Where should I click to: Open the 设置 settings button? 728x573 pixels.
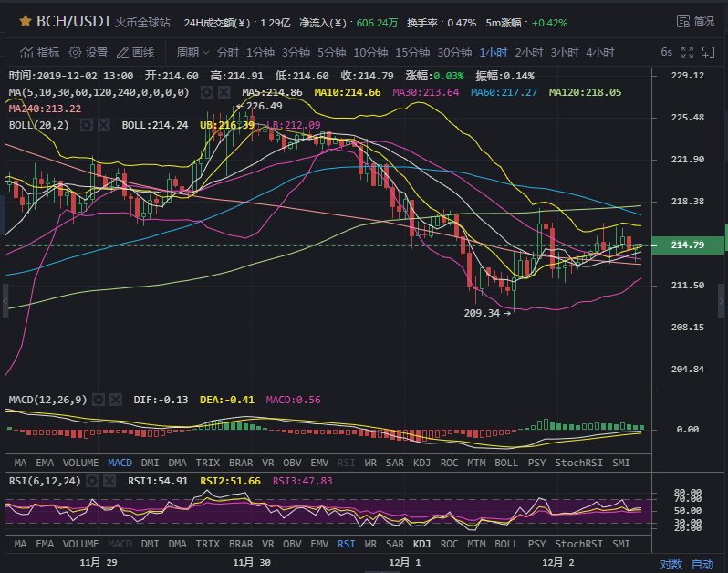pos(88,53)
